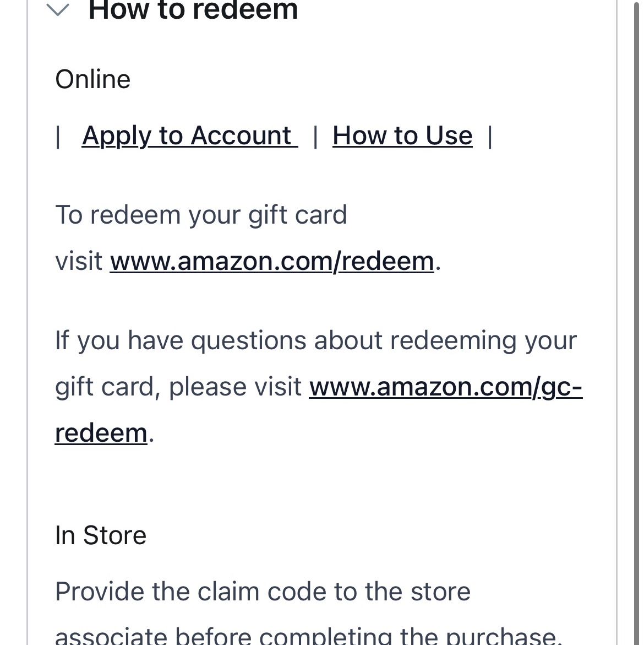Click the "How to redeem" heading
This screenshot has height=645, width=644.
(193, 10)
